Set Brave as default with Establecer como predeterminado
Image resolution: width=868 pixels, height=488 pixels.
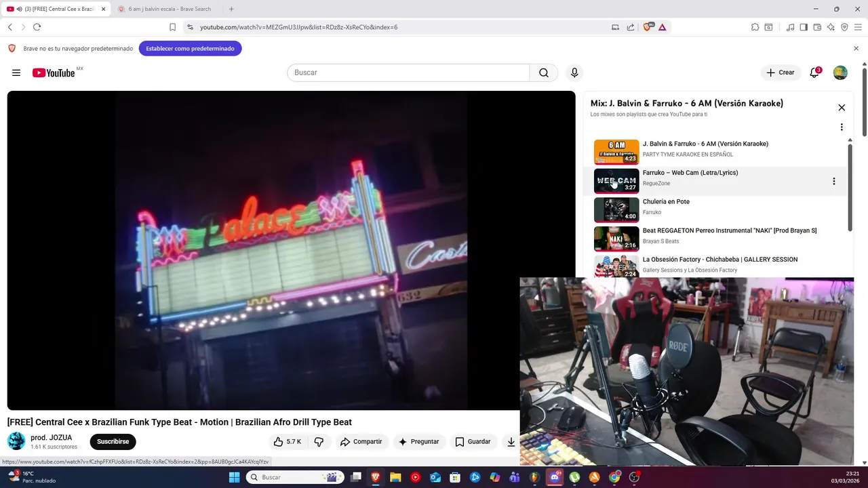tap(190, 49)
